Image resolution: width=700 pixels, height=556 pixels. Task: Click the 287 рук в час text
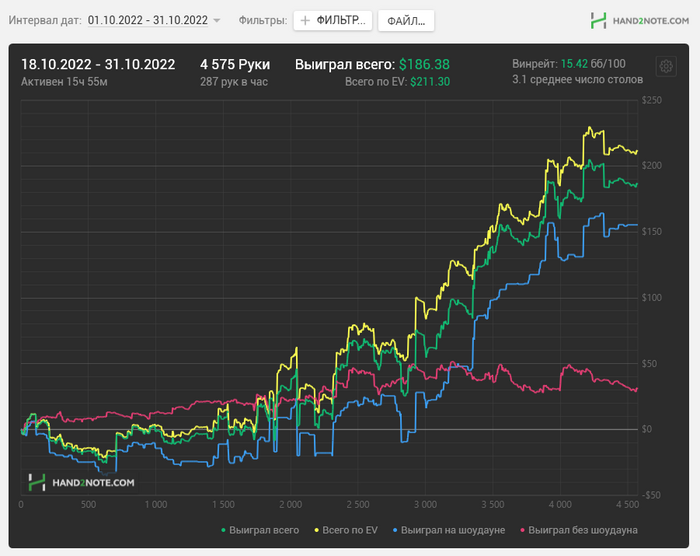click(233, 82)
